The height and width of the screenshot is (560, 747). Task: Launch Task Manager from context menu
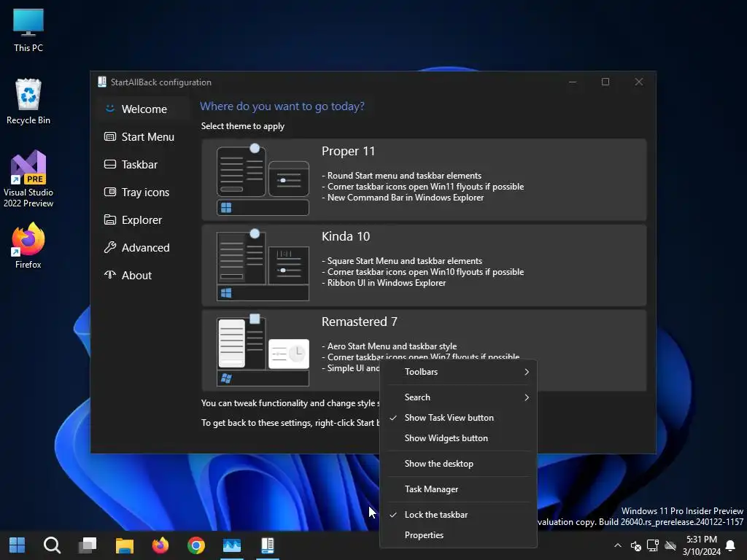(x=458, y=489)
